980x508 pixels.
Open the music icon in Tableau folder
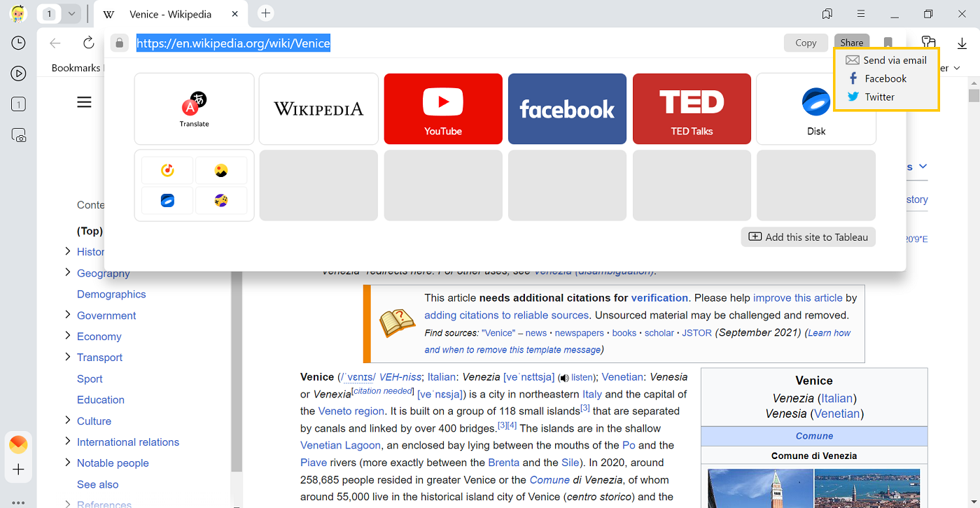[x=167, y=170]
